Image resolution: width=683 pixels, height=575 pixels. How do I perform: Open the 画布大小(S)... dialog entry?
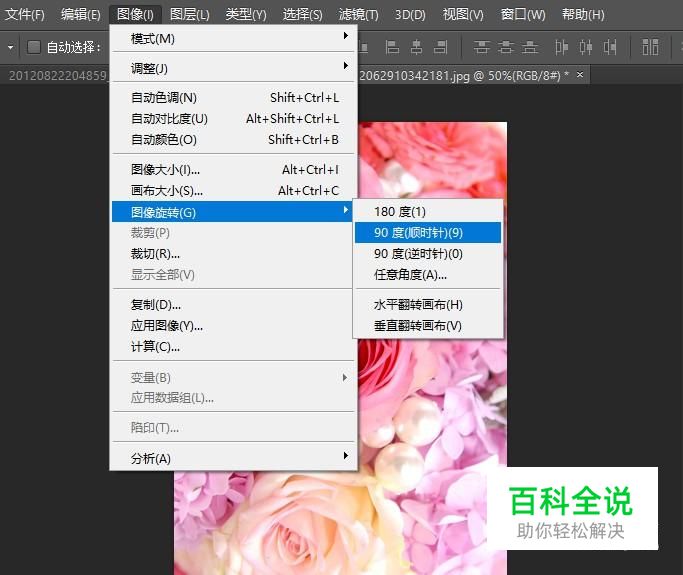click(234, 190)
